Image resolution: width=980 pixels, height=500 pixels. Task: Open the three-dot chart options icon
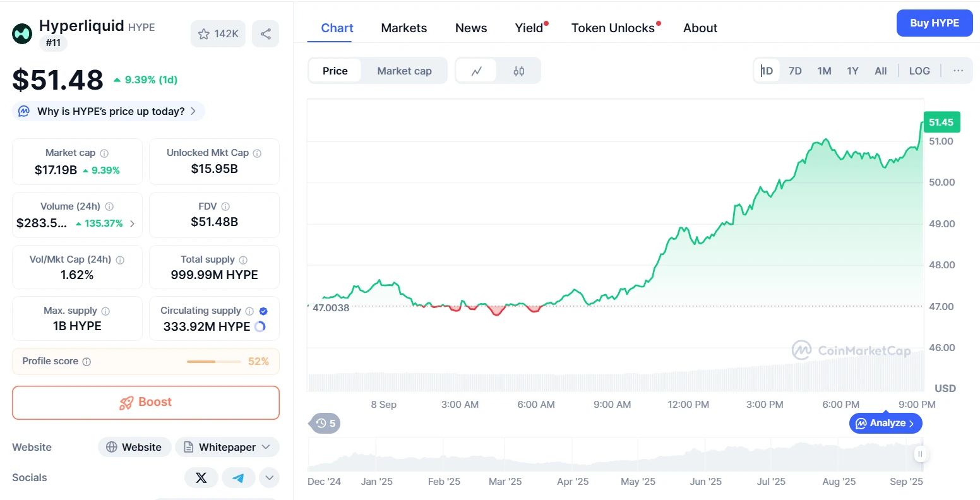point(959,71)
